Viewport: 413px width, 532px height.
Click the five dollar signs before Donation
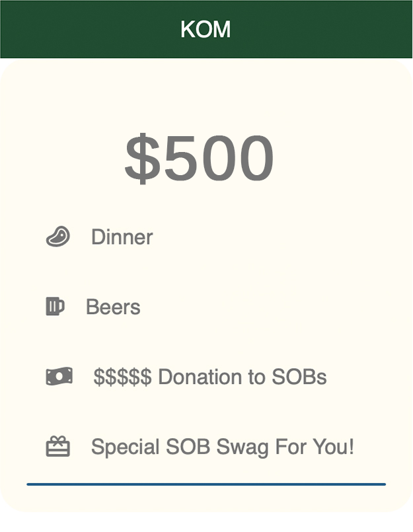pos(122,377)
